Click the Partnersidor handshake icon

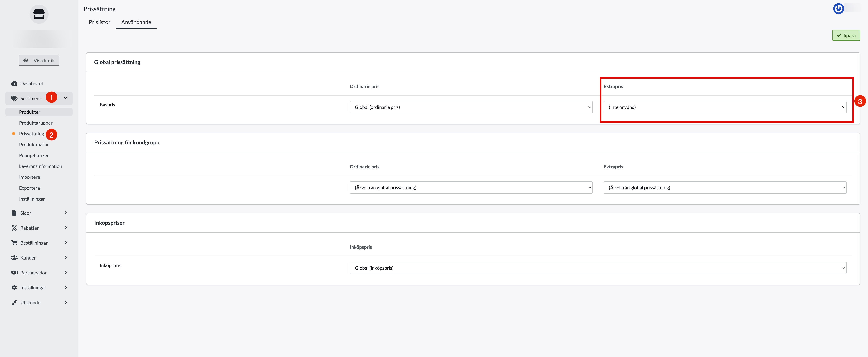(x=14, y=272)
